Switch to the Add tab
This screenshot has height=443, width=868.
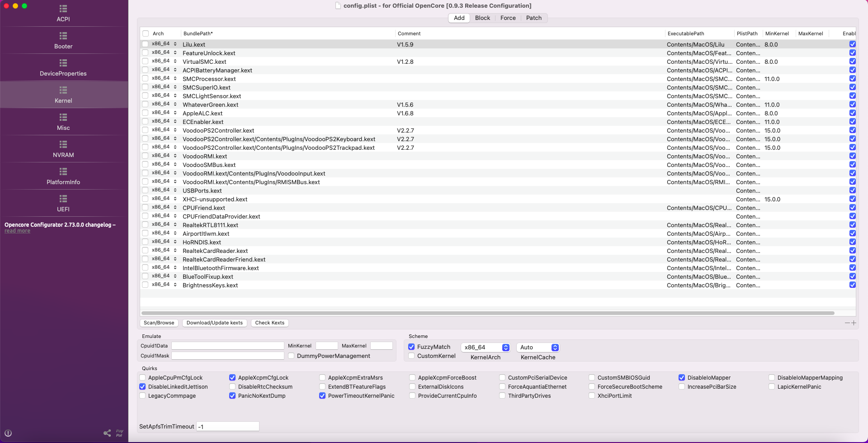click(459, 18)
